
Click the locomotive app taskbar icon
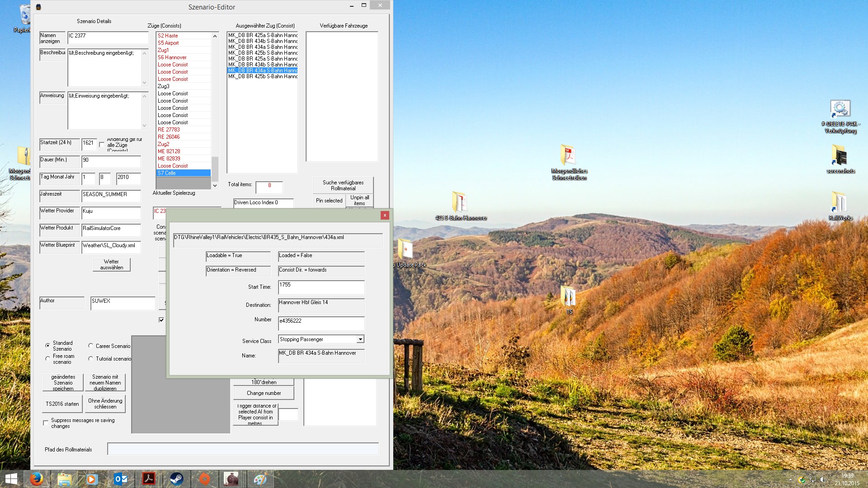click(x=231, y=479)
